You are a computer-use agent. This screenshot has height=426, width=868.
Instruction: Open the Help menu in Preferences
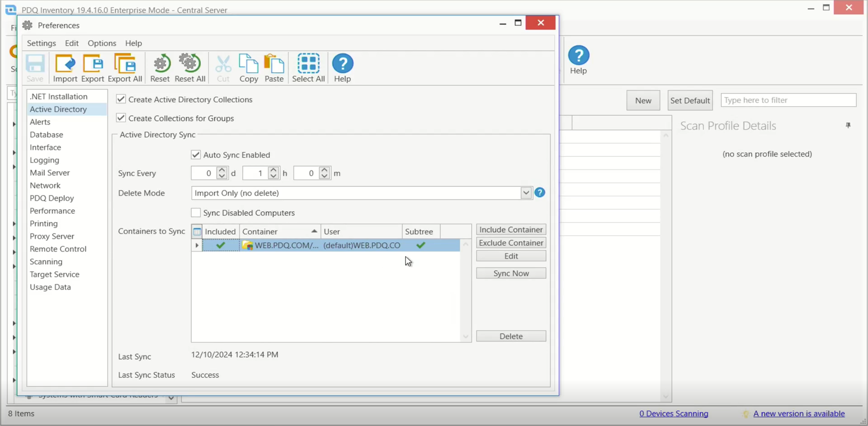tap(133, 43)
